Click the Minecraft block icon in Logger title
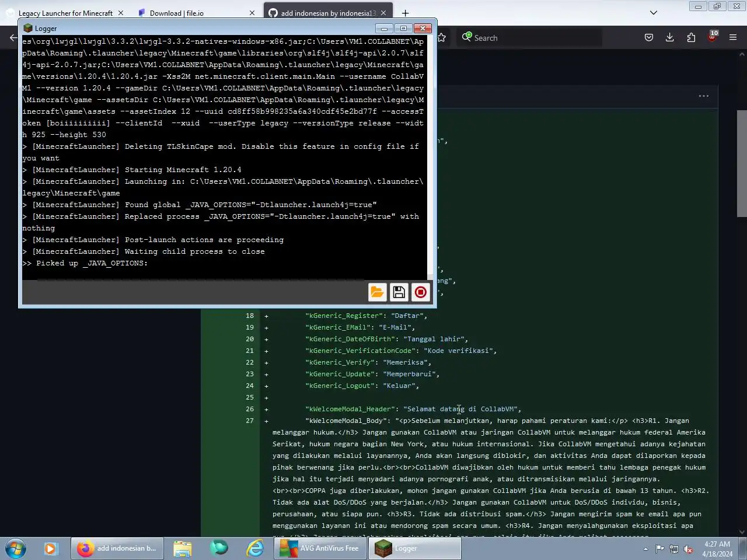 28,28
